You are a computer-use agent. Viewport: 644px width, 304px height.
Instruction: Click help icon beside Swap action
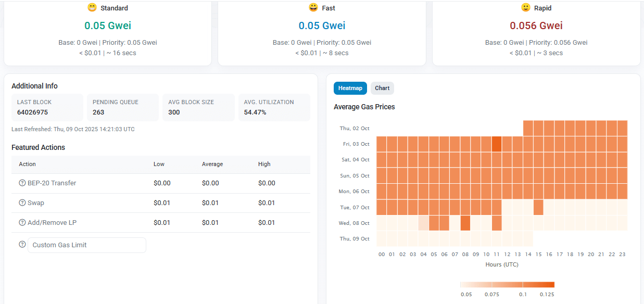(22, 203)
